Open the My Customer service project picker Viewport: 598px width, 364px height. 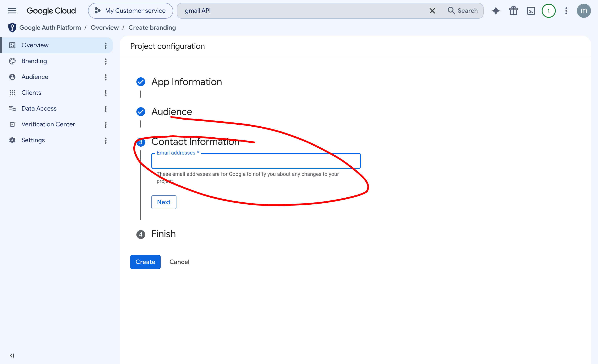(130, 11)
